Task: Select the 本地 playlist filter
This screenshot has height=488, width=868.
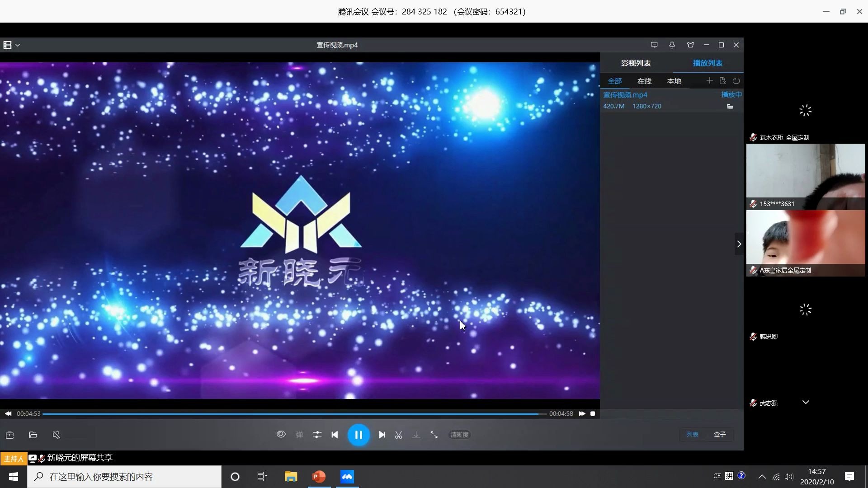Action: (674, 81)
